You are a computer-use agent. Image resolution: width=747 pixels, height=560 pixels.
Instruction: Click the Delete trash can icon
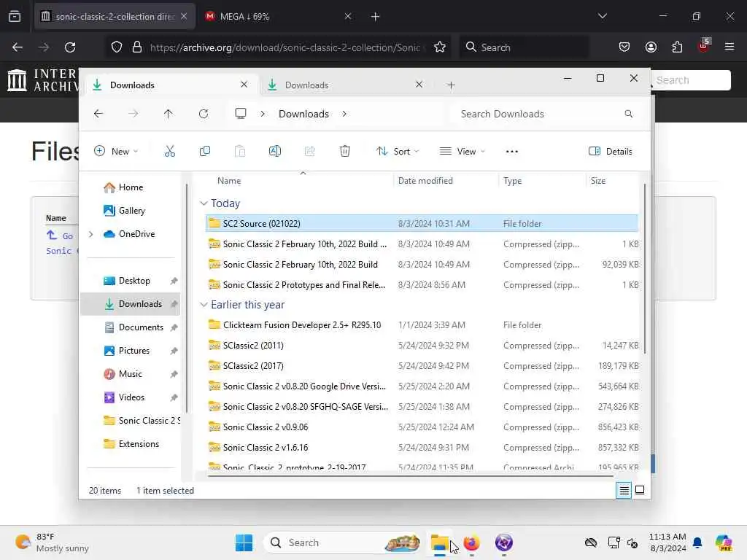(x=345, y=152)
